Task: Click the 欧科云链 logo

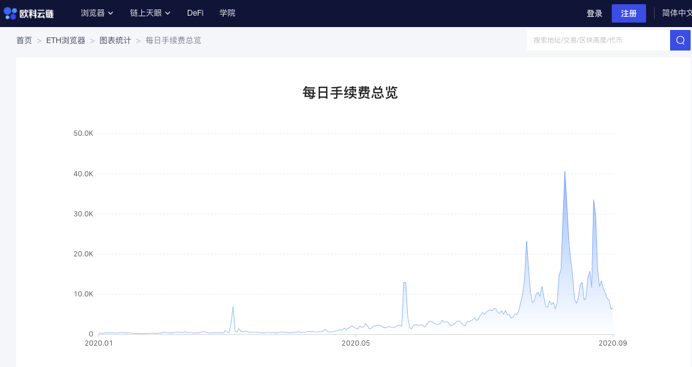Action: [29, 13]
